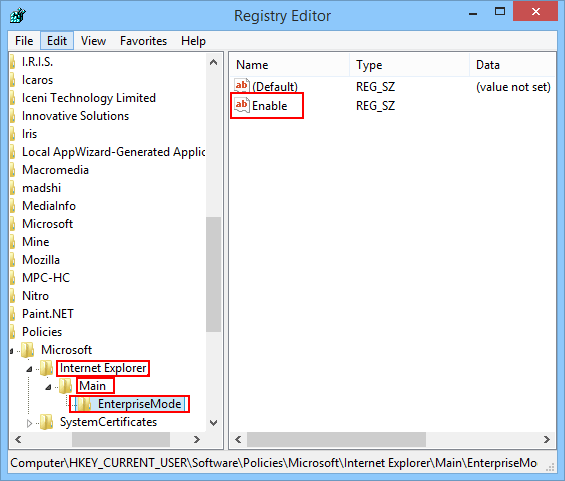565x481 pixels.
Task: Click the Registry Editor app icon in title bar
Action: click(x=18, y=15)
